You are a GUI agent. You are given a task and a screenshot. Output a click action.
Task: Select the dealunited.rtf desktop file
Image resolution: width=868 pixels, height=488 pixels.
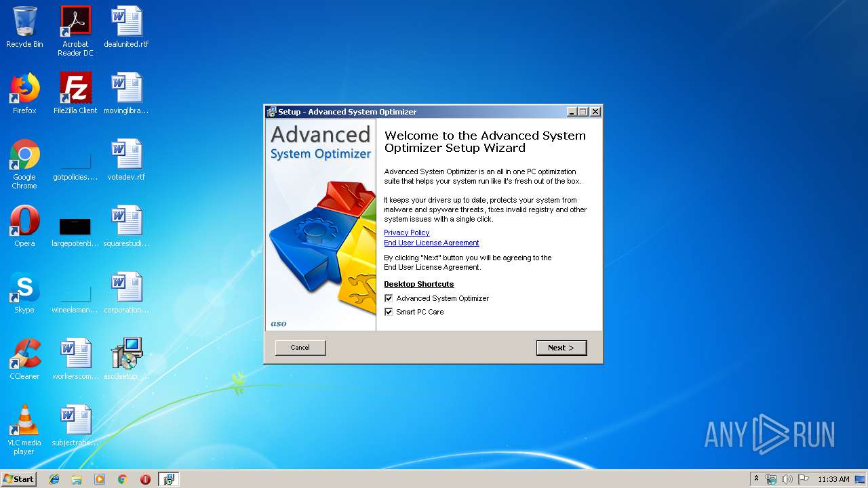tap(126, 27)
